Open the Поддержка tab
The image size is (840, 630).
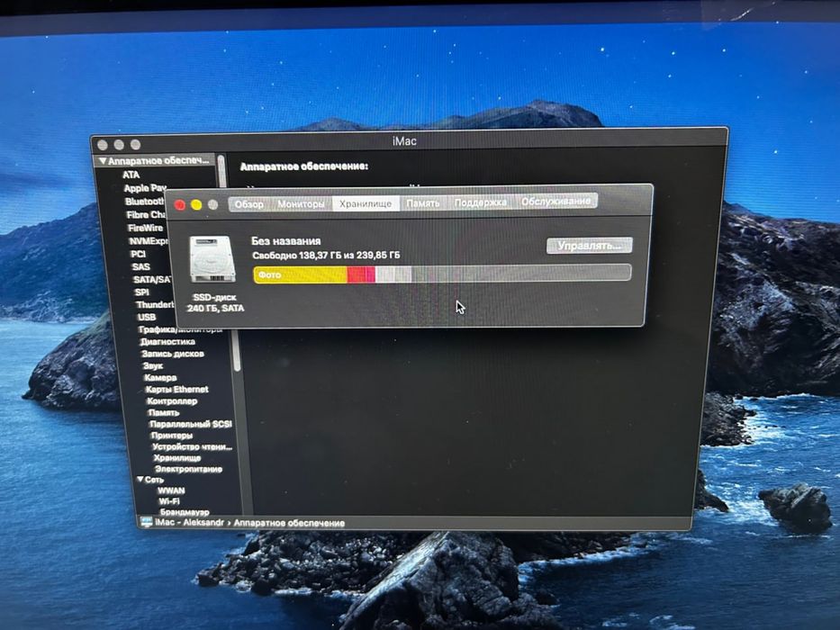[x=481, y=202]
